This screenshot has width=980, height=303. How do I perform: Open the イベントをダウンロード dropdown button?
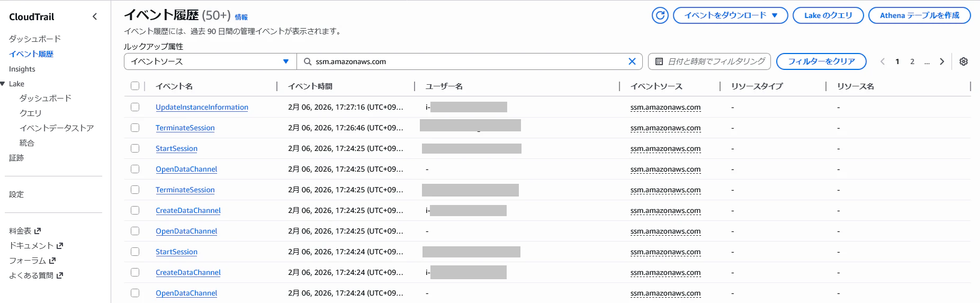pyautogui.click(x=731, y=15)
